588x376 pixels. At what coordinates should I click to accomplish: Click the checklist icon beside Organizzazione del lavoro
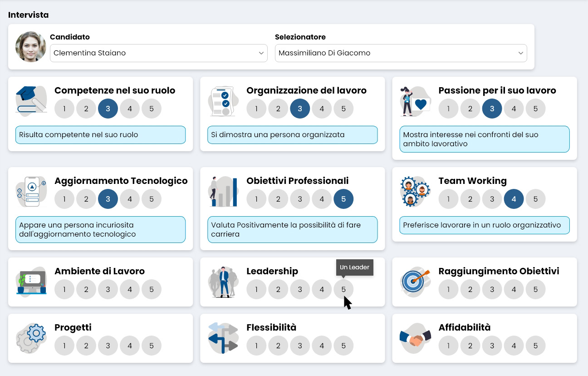[223, 99]
